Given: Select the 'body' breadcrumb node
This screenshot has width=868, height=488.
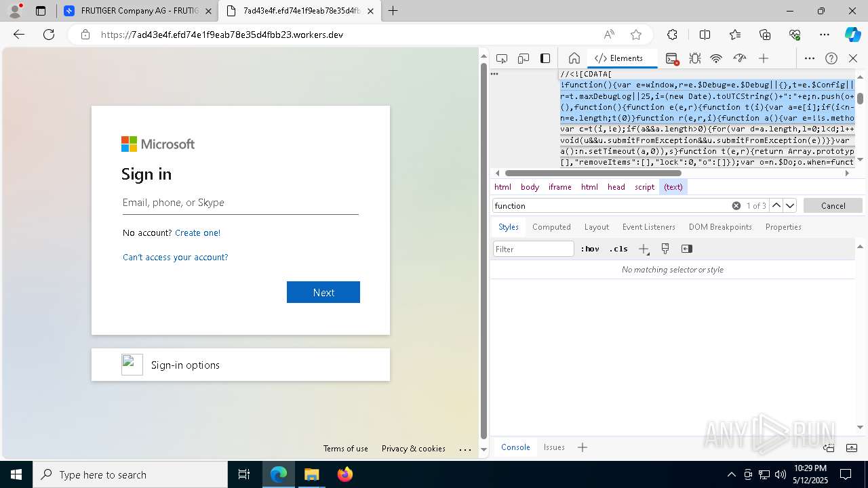Looking at the screenshot, I should pyautogui.click(x=530, y=187).
